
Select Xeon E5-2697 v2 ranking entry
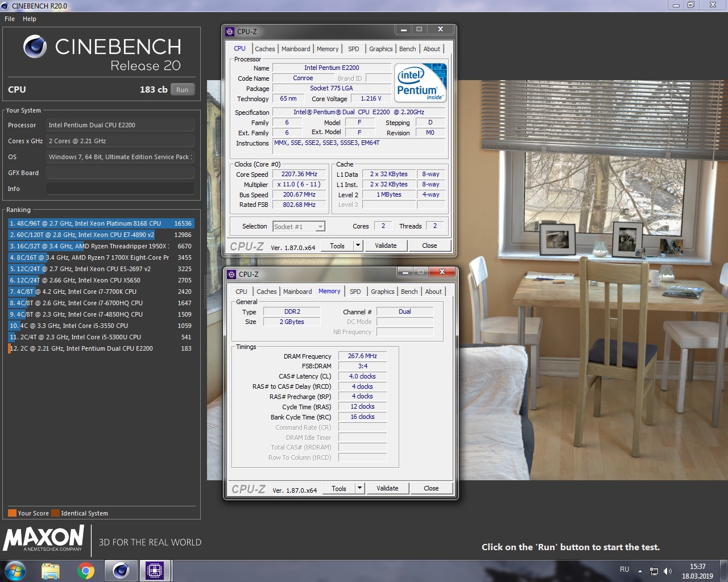[x=101, y=269]
